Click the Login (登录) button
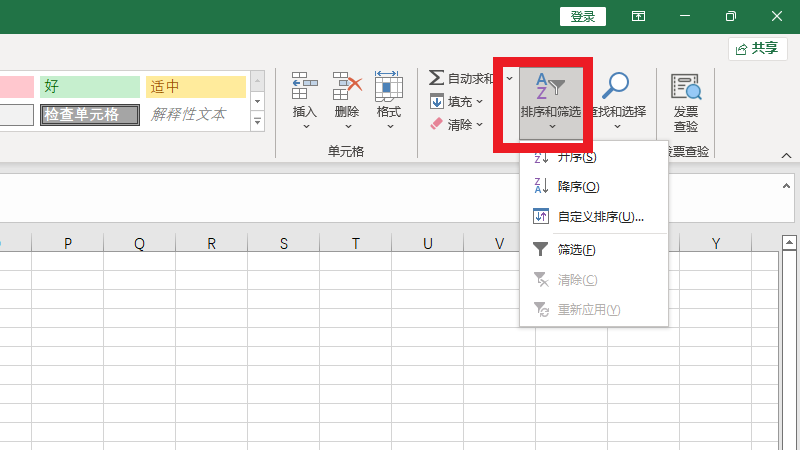Viewport: 800px width, 450px height. coord(583,16)
